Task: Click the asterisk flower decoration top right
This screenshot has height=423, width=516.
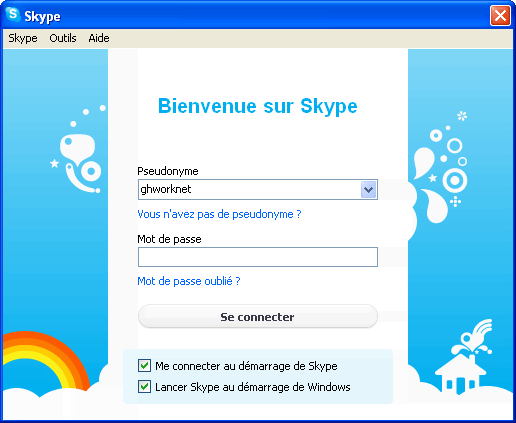Action: pyautogui.click(x=462, y=116)
